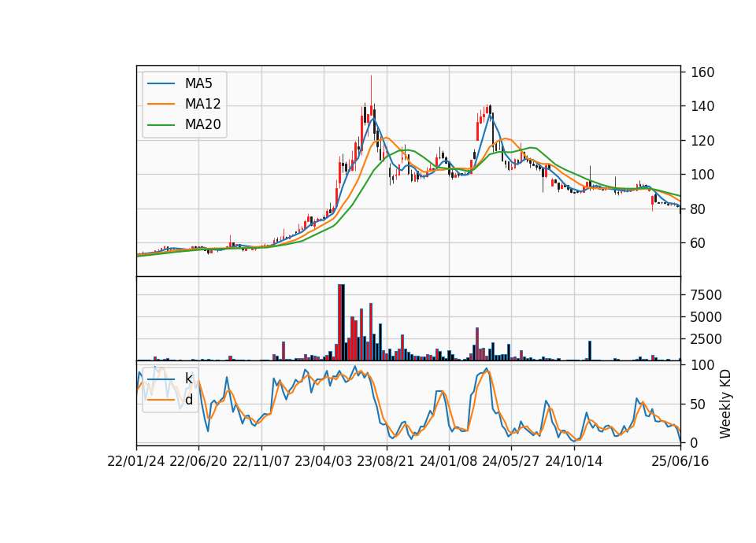Click the 22/06/20 date tick label
Viewport: 756px width, 543px height.
click(x=198, y=461)
